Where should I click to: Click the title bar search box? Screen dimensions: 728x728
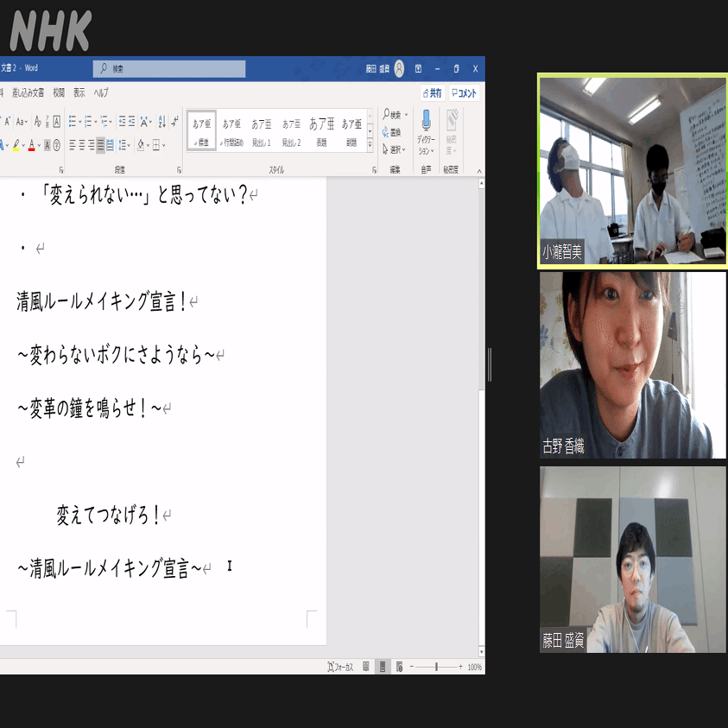tap(169, 69)
